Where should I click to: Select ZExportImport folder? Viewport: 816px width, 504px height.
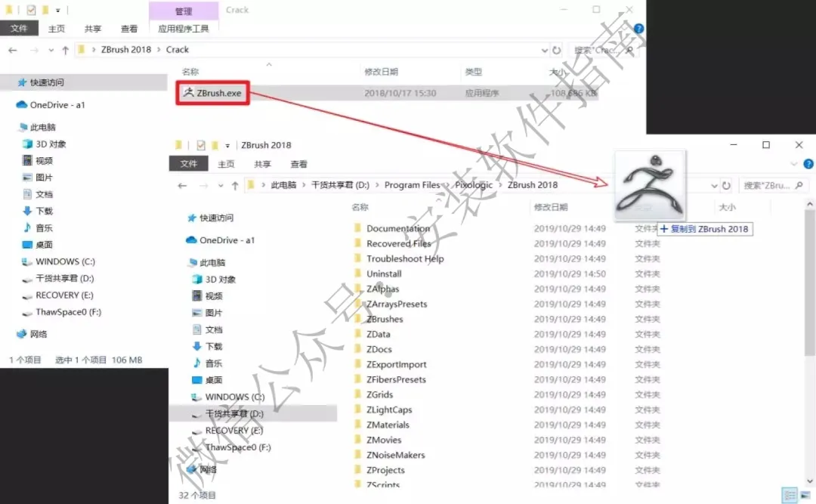coord(396,364)
